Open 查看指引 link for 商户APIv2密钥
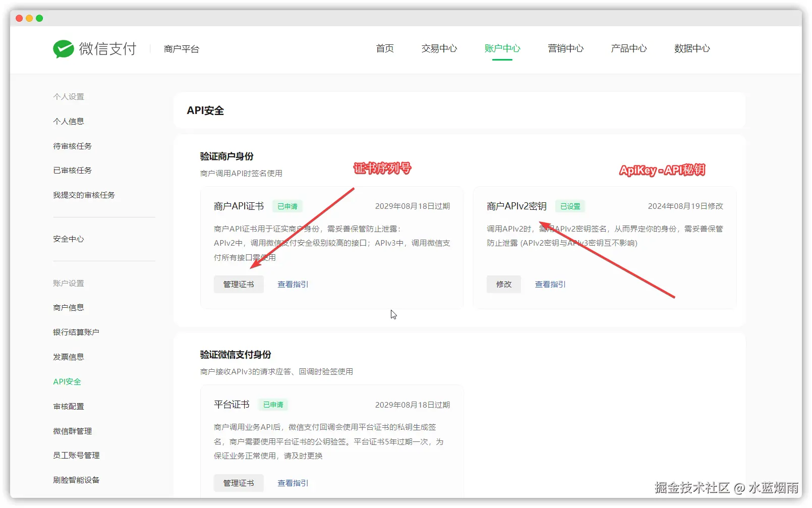The width and height of the screenshot is (812, 508). [x=550, y=285]
